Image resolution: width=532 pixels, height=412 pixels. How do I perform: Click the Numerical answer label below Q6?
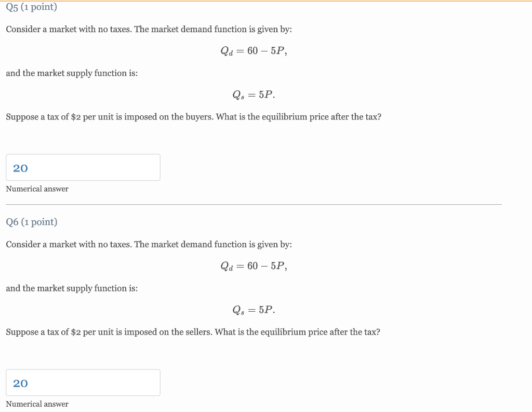(x=37, y=404)
